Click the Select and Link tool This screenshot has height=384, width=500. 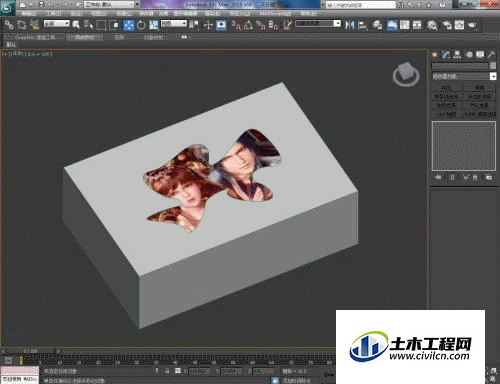[x=9, y=25]
